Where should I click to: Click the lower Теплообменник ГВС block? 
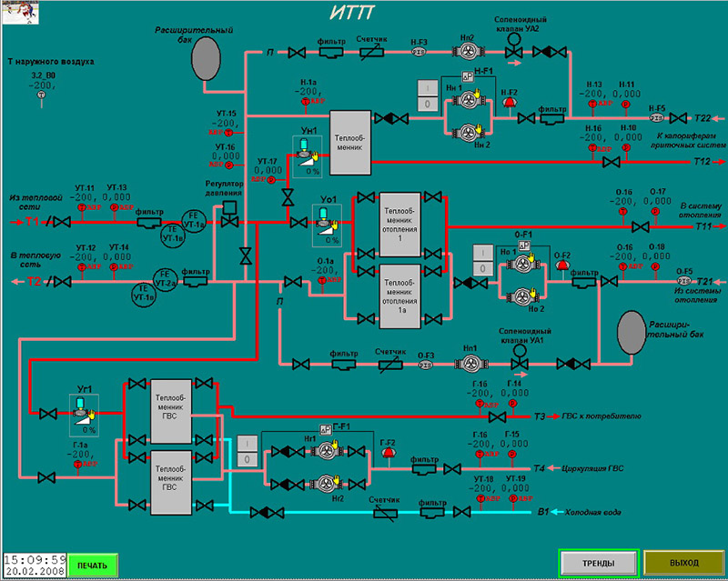click(x=171, y=483)
